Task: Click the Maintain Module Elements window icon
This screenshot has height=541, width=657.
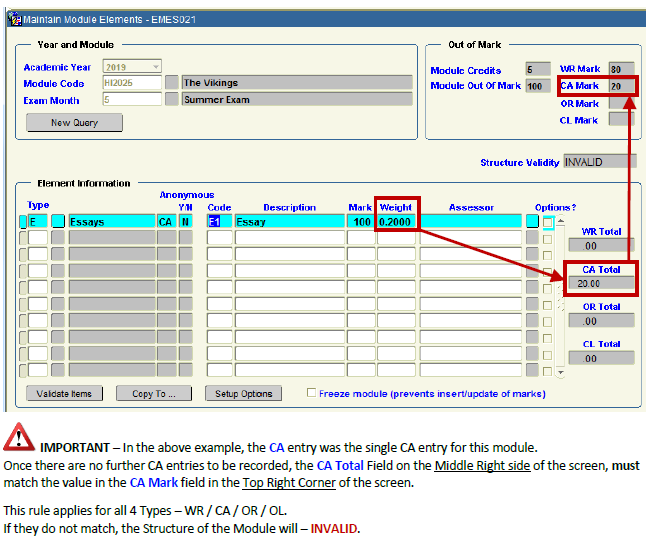Action: [x=12, y=19]
